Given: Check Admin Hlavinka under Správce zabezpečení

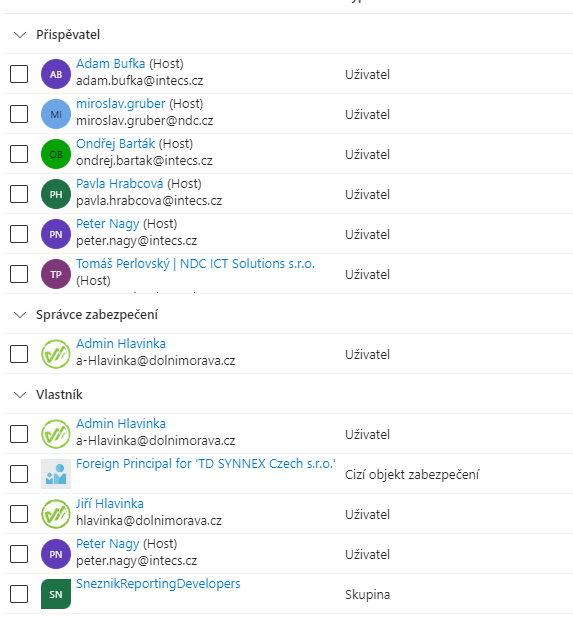Looking at the screenshot, I should [19, 354].
